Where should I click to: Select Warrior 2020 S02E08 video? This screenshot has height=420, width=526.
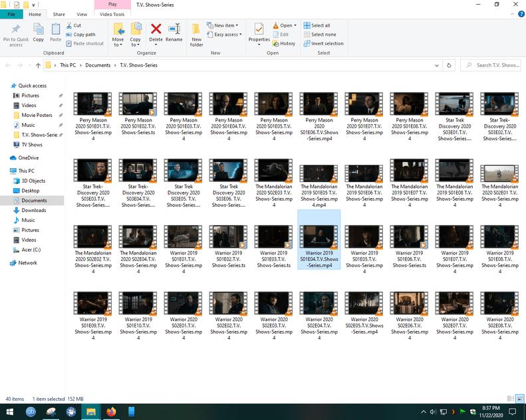point(500,316)
